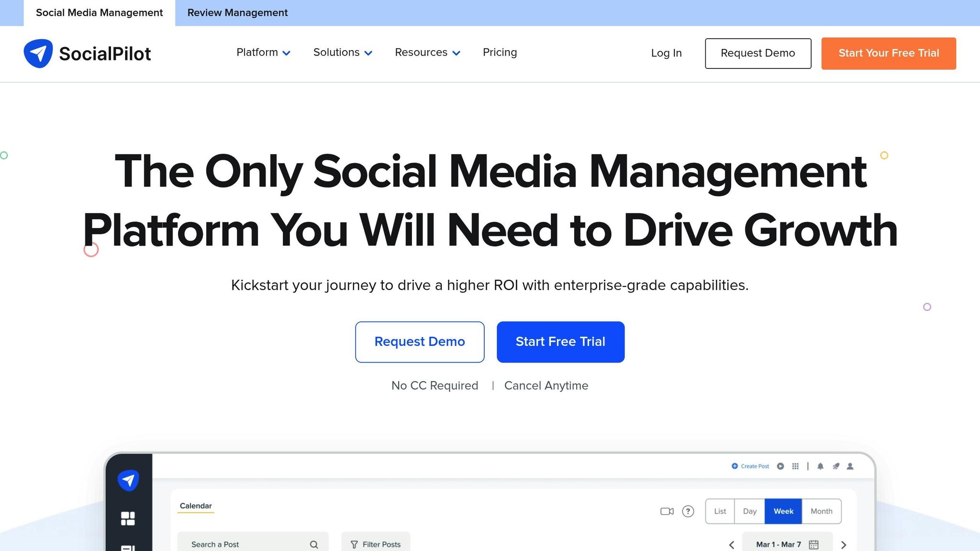Select the SocialPilot logo in the dark sidebar
The height and width of the screenshot is (551, 980).
[127, 480]
